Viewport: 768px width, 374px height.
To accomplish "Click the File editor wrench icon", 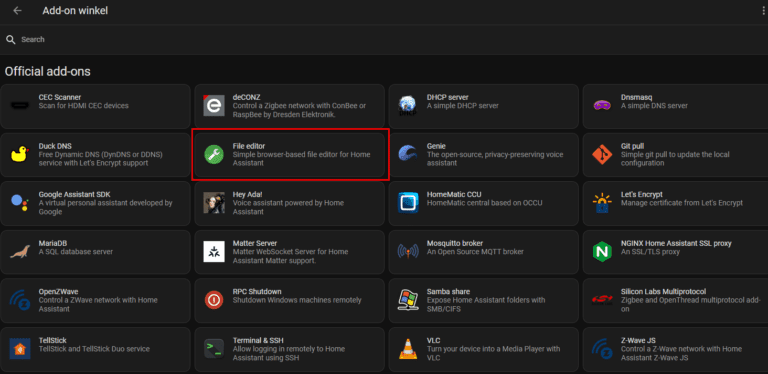I will pos(214,154).
